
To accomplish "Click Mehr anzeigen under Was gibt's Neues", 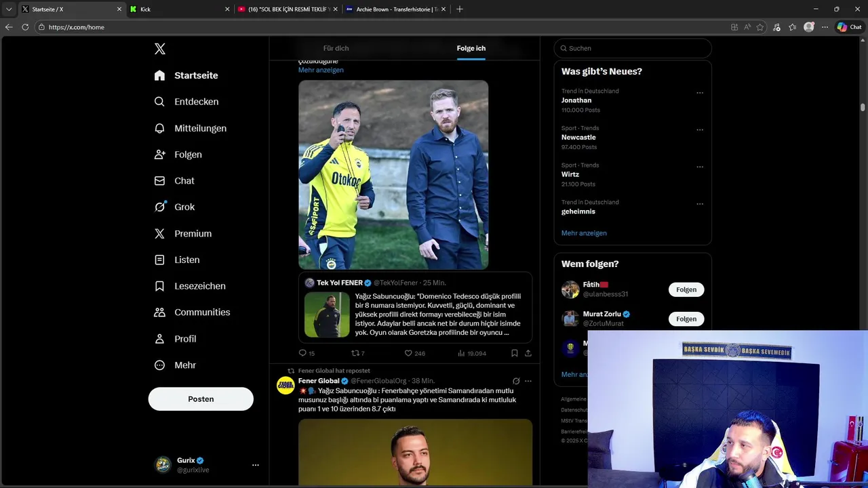I will tap(584, 233).
